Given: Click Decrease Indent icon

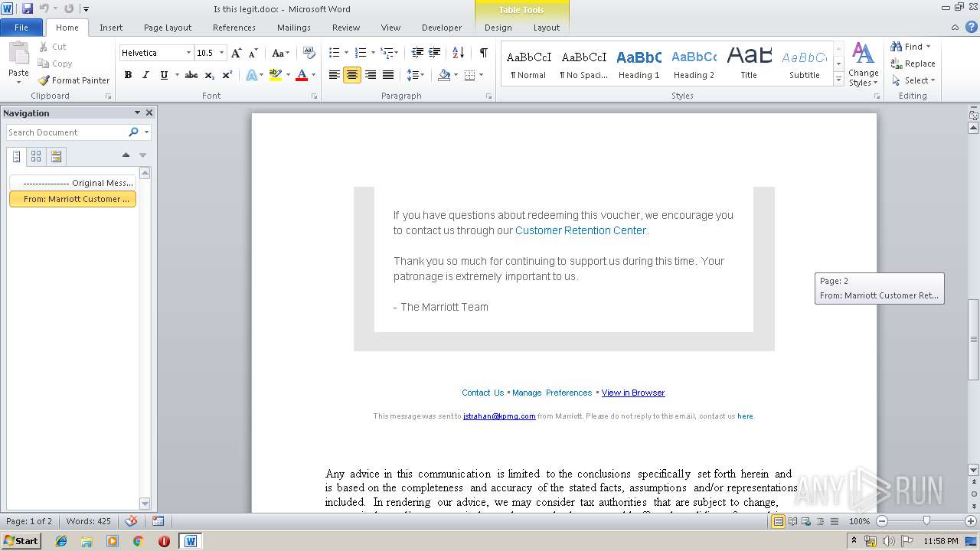Looking at the screenshot, I should (417, 53).
